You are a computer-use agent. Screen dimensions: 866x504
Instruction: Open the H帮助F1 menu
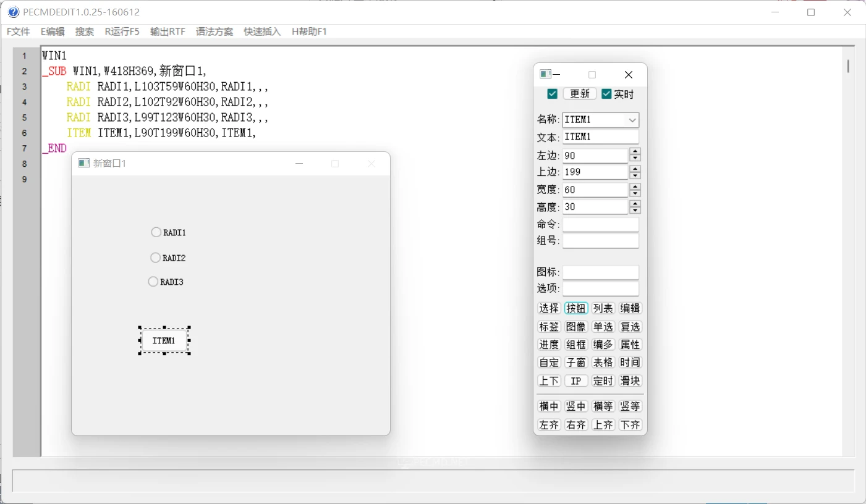[x=309, y=31]
